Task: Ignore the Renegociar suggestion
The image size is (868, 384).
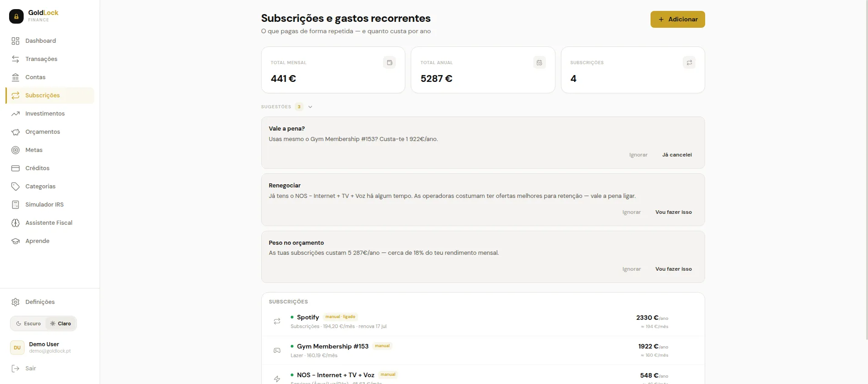Action: click(x=631, y=212)
